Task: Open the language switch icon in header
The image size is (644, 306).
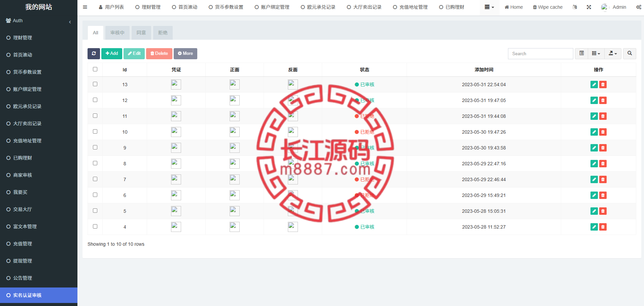Action: 575,7
